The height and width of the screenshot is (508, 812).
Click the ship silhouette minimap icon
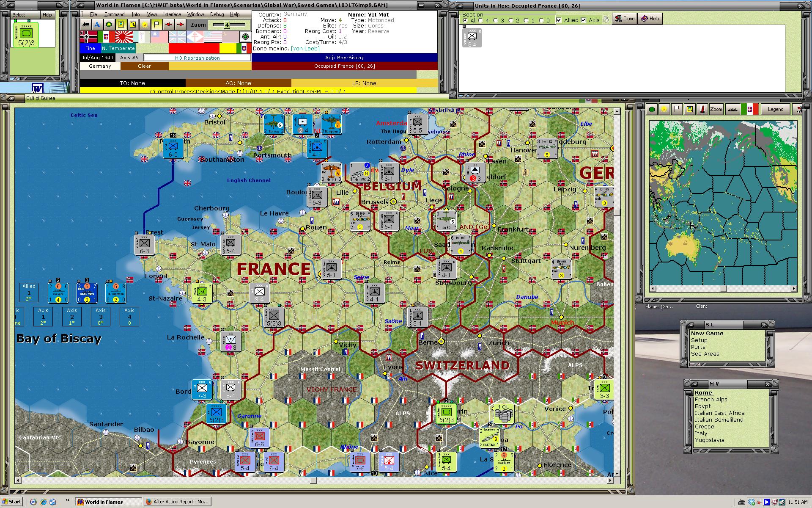(732, 109)
